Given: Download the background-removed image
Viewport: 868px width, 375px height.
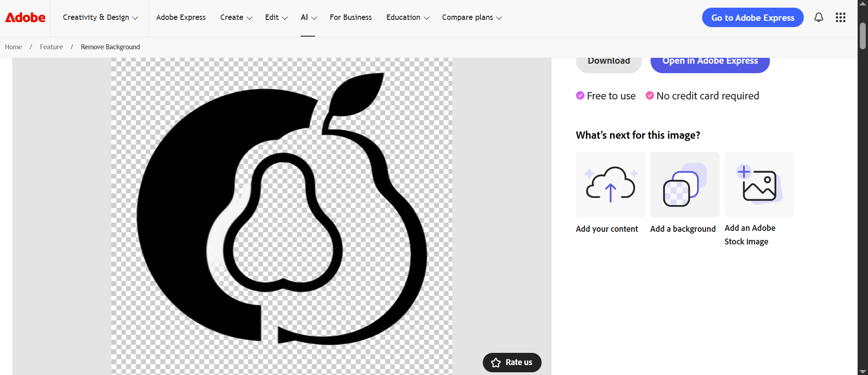Looking at the screenshot, I should (609, 62).
